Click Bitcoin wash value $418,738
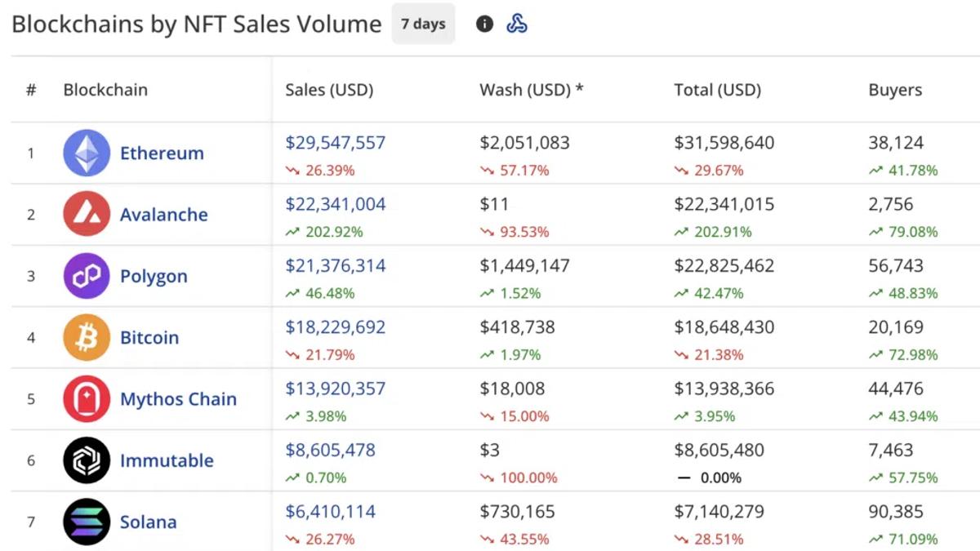Screen dimensions: 980x551 pos(517,327)
